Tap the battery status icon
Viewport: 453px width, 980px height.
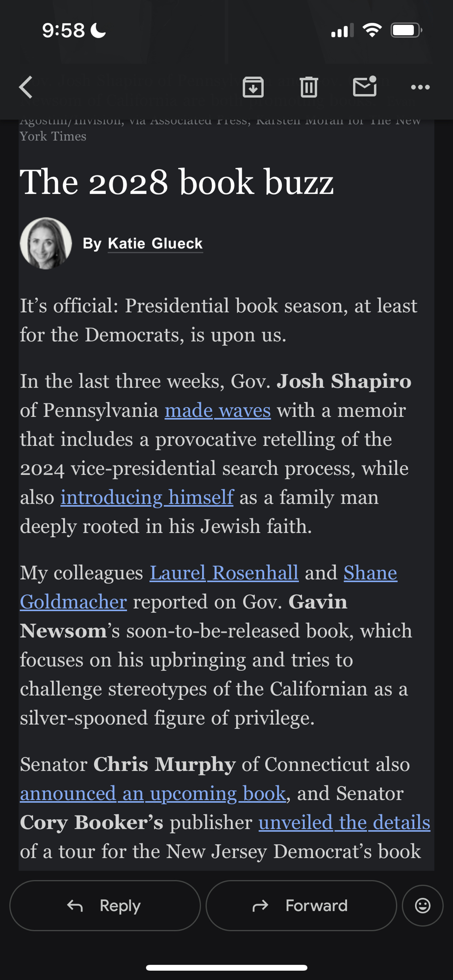click(x=406, y=30)
